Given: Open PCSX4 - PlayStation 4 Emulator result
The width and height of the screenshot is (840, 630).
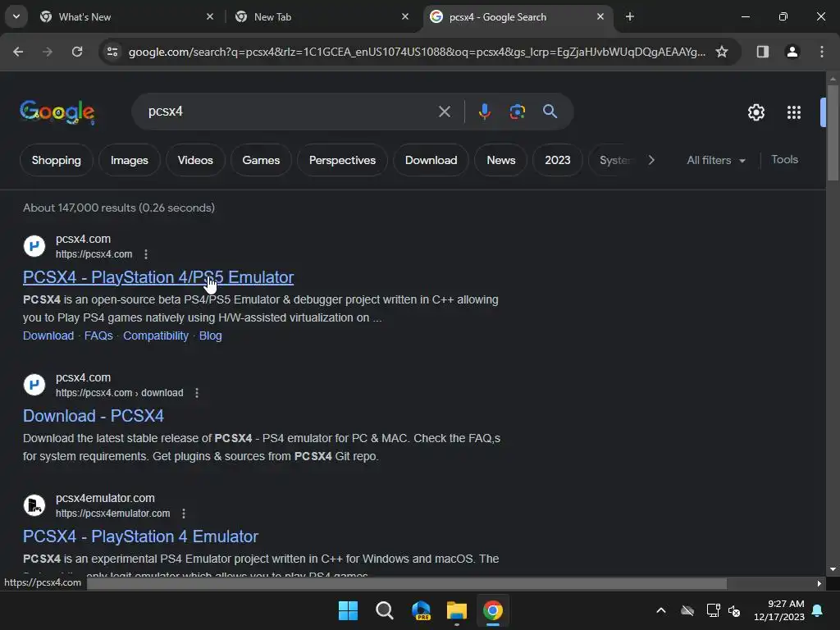Looking at the screenshot, I should [x=140, y=536].
